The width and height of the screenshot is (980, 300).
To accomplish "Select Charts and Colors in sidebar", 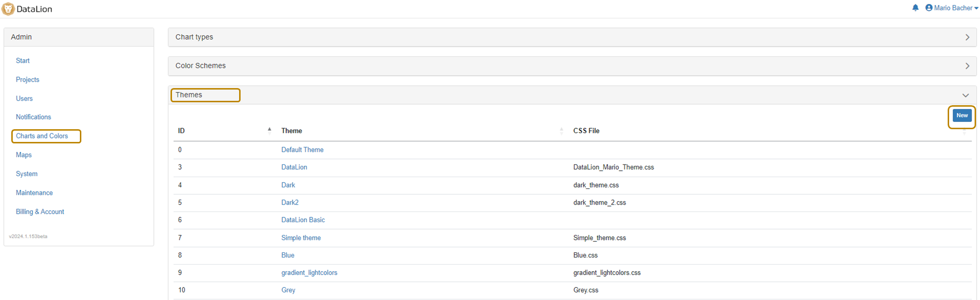I will tap(42, 136).
